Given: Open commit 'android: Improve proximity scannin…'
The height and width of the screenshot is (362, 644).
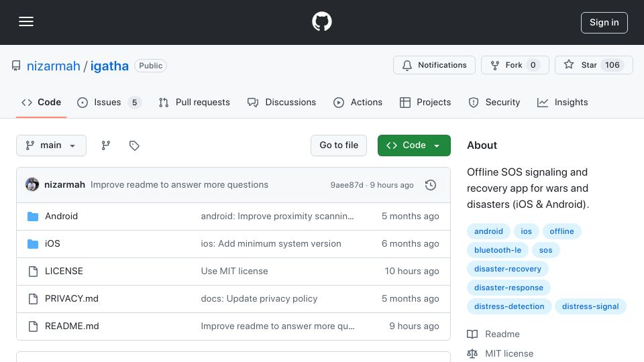Looking at the screenshot, I should click(277, 217).
